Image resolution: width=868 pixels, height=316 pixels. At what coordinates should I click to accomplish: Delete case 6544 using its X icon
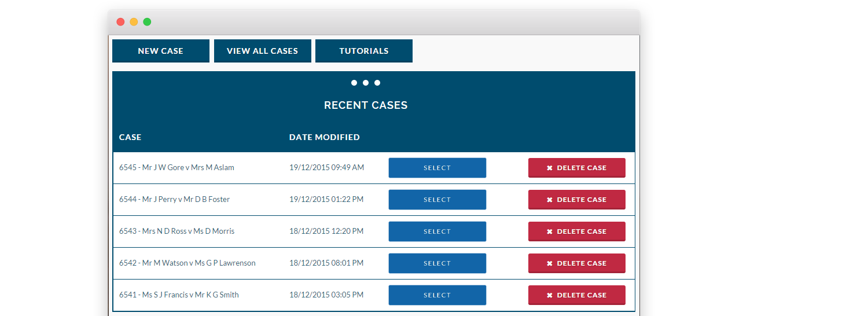point(550,200)
